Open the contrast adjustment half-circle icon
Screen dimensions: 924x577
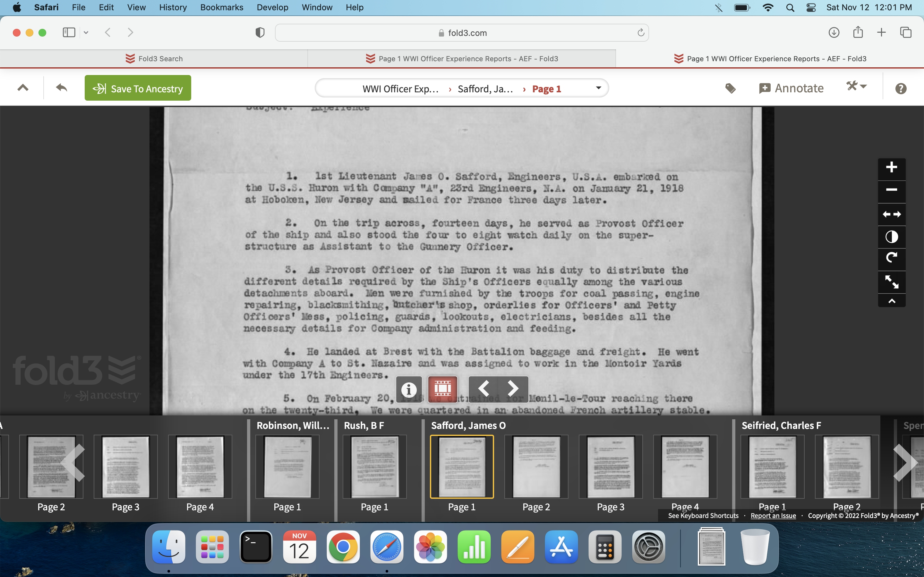pos(891,237)
